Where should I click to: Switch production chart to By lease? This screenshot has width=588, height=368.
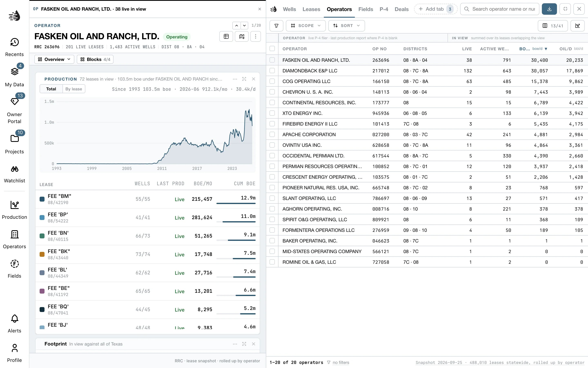pos(74,89)
